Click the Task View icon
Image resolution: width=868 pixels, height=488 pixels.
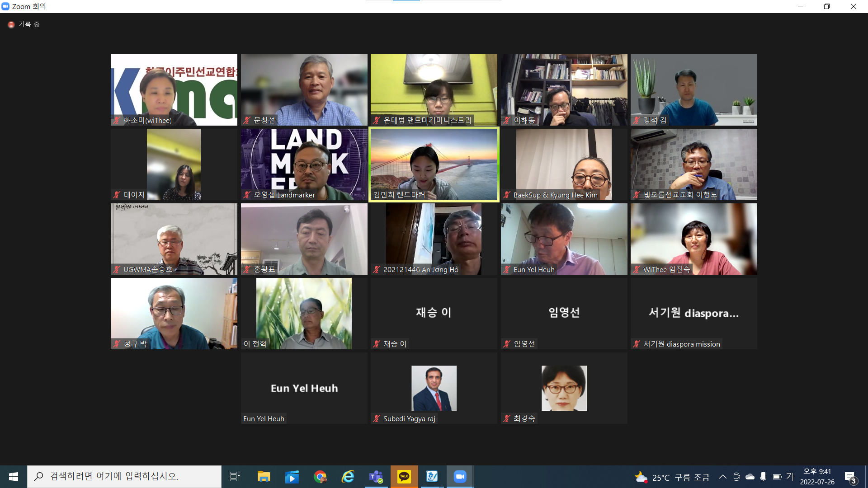(x=235, y=477)
